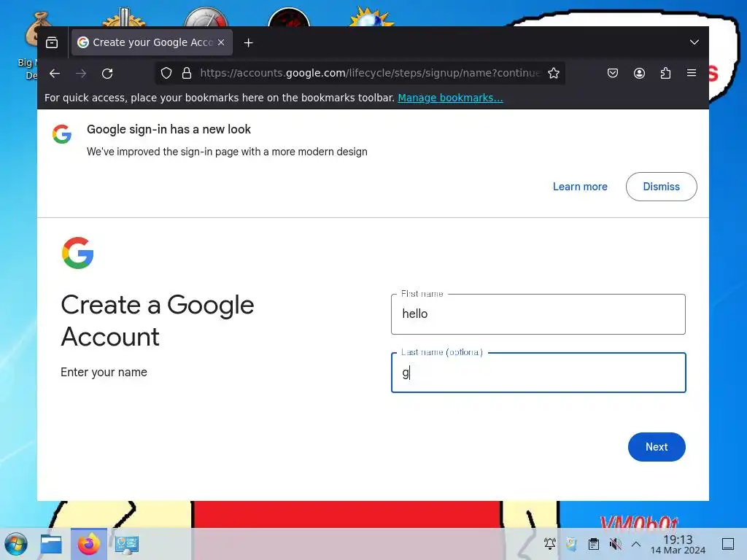This screenshot has width=747, height=560.
Task: Open tracking protection shield icon
Action: pyautogui.click(x=166, y=73)
